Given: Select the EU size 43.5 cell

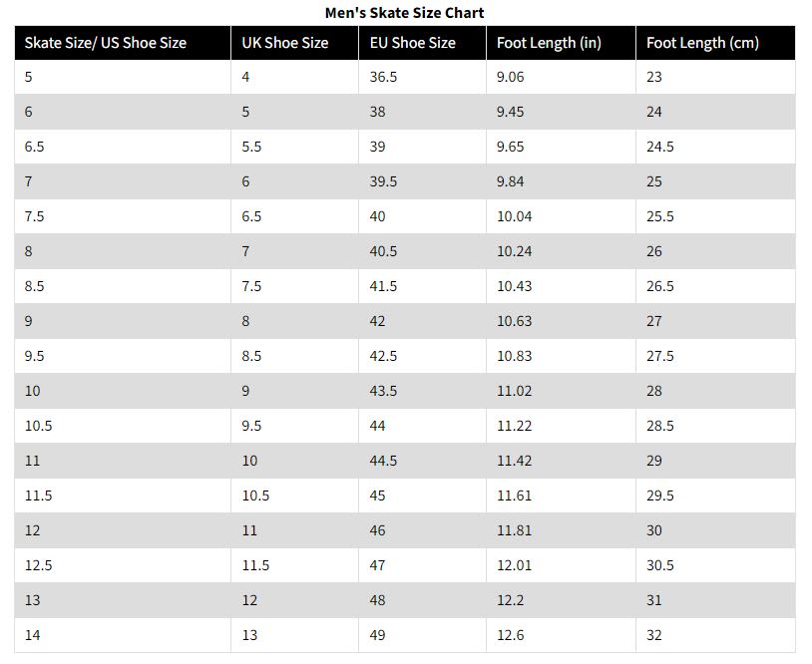Looking at the screenshot, I should (x=423, y=391).
